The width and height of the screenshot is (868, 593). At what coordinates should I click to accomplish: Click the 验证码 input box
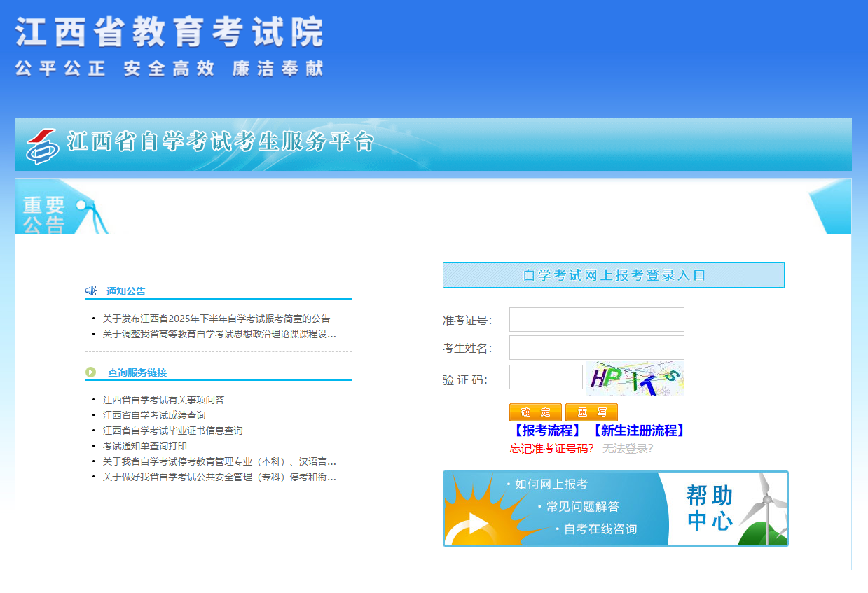(546, 377)
